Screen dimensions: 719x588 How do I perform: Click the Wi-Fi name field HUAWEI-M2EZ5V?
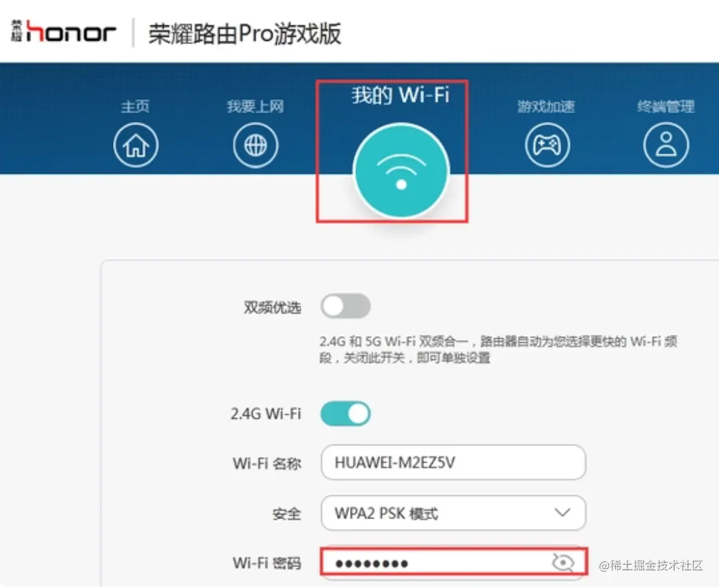coord(453,463)
